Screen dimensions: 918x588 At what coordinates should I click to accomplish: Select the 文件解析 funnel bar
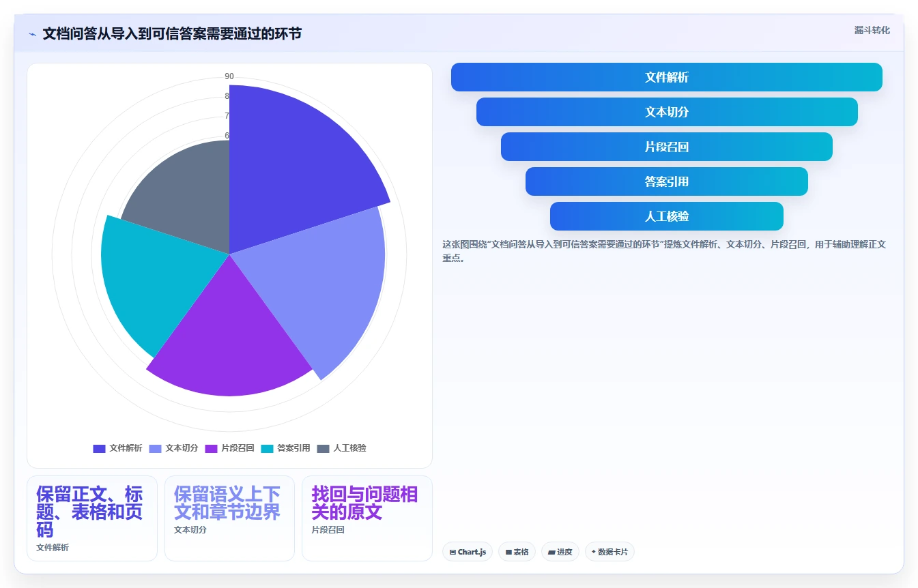coord(667,77)
